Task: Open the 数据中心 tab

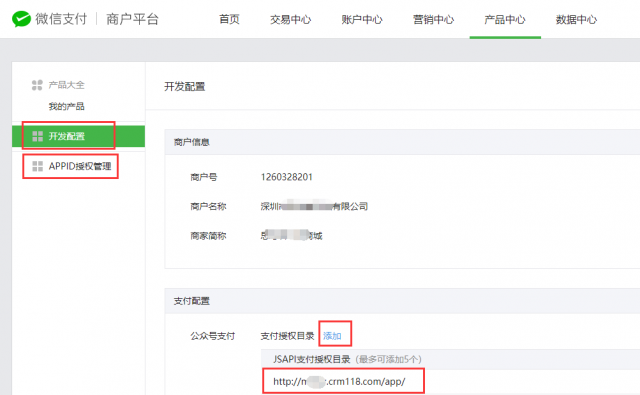Action: pyautogui.click(x=576, y=19)
